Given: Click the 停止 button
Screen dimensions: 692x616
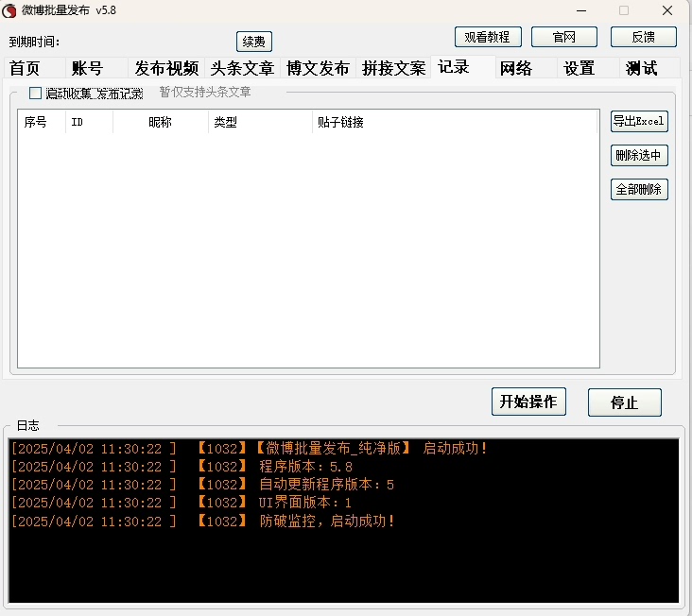Looking at the screenshot, I should tap(625, 402).
